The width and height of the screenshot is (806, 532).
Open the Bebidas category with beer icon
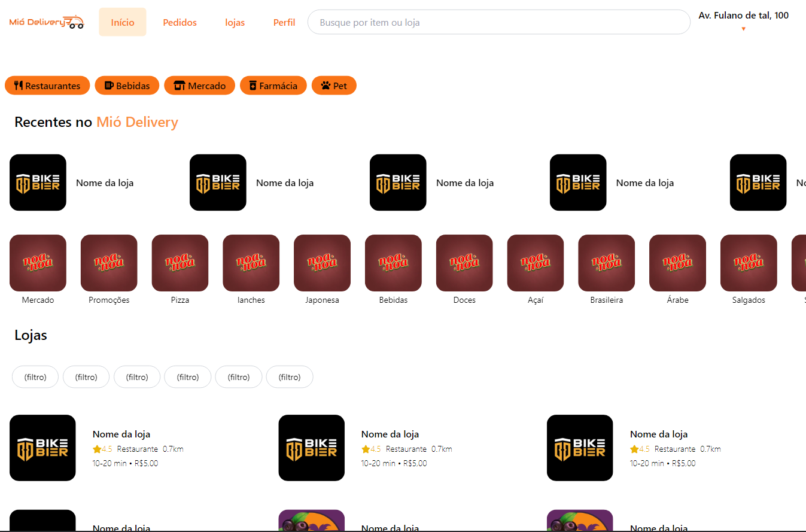(127, 86)
